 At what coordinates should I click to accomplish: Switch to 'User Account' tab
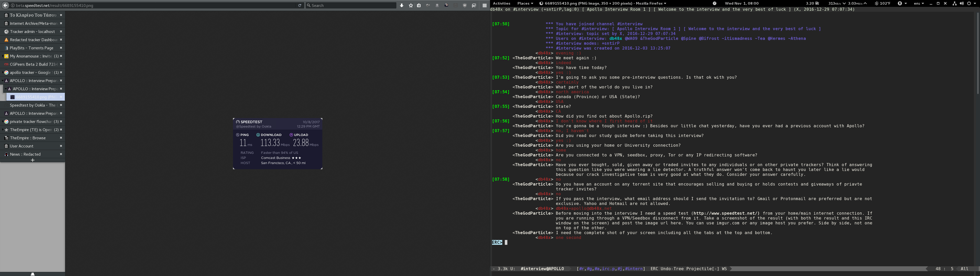point(33,146)
